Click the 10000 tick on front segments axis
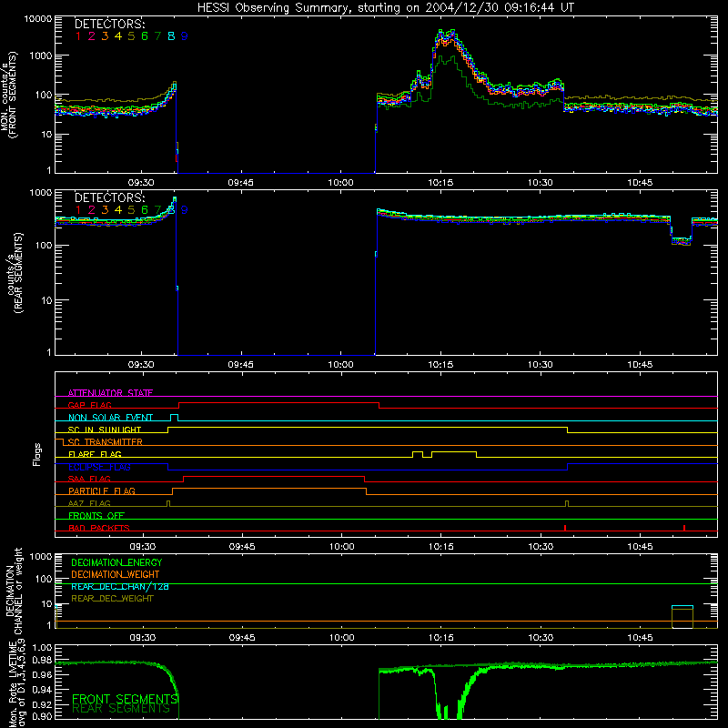 (x=38, y=19)
